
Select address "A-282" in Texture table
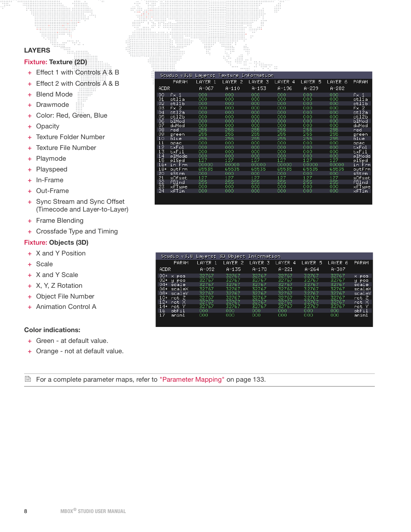(337, 88)
